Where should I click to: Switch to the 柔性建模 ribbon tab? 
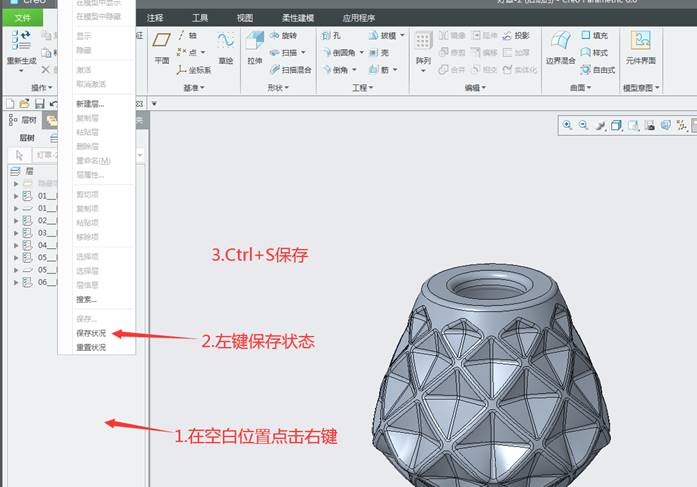pos(298,18)
